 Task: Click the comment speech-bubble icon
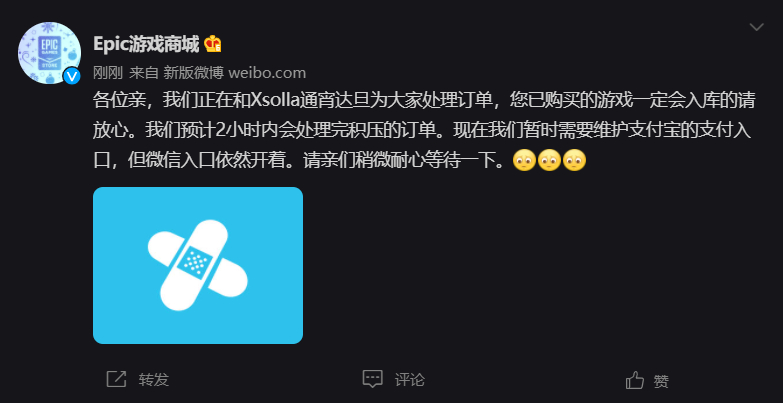pos(373,380)
